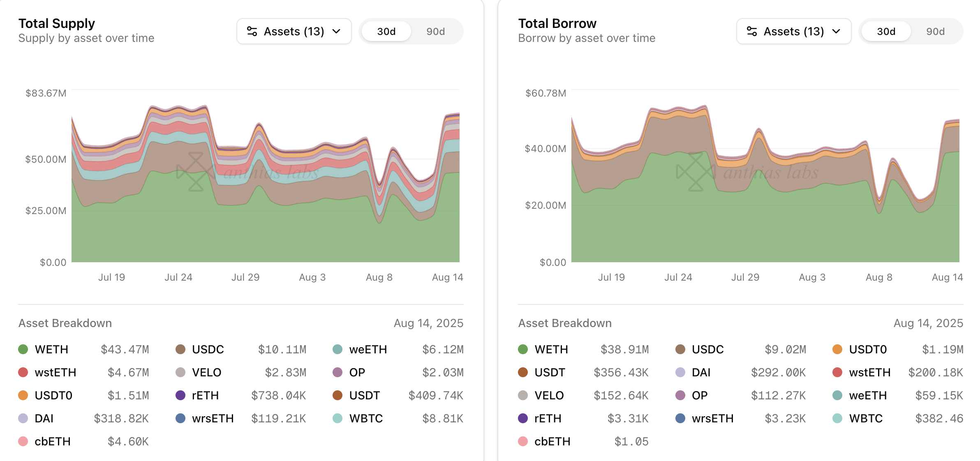Select 30d range for Total Supply
The image size is (980, 461).
386,32
